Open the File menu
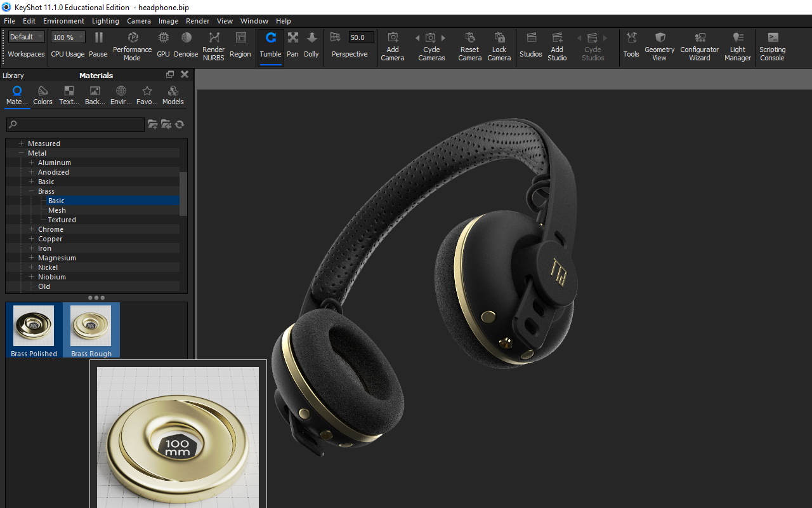The image size is (812, 508). pyautogui.click(x=10, y=21)
